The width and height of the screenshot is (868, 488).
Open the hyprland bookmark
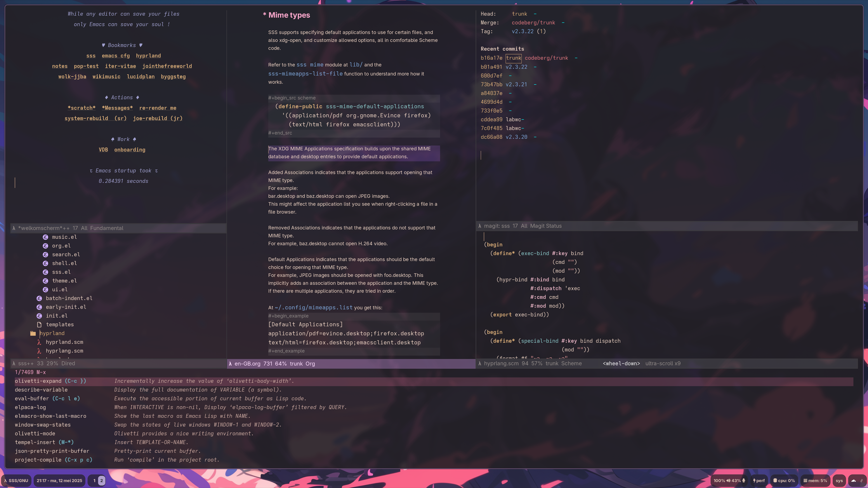[149, 56]
